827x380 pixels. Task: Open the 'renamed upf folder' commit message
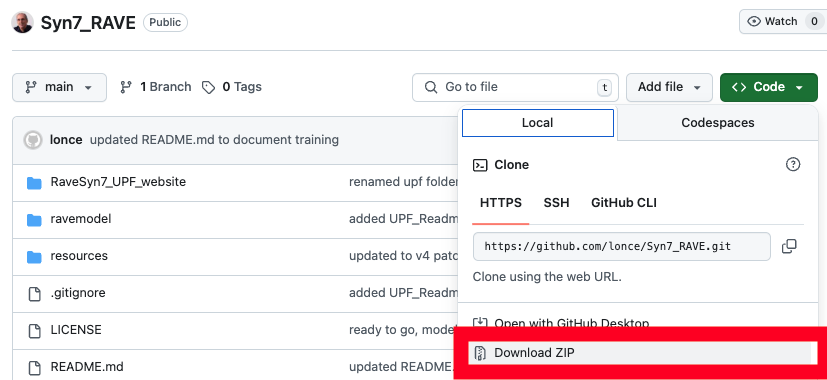pos(403,182)
